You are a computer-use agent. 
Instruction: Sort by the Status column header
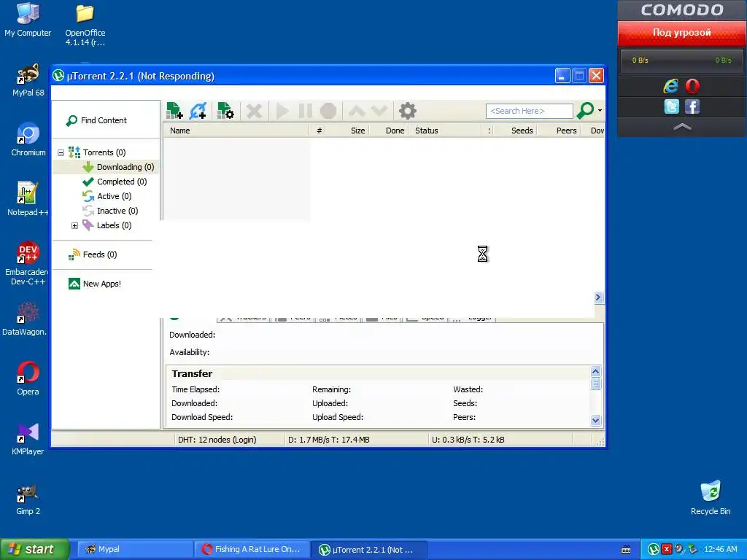[445, 131]
